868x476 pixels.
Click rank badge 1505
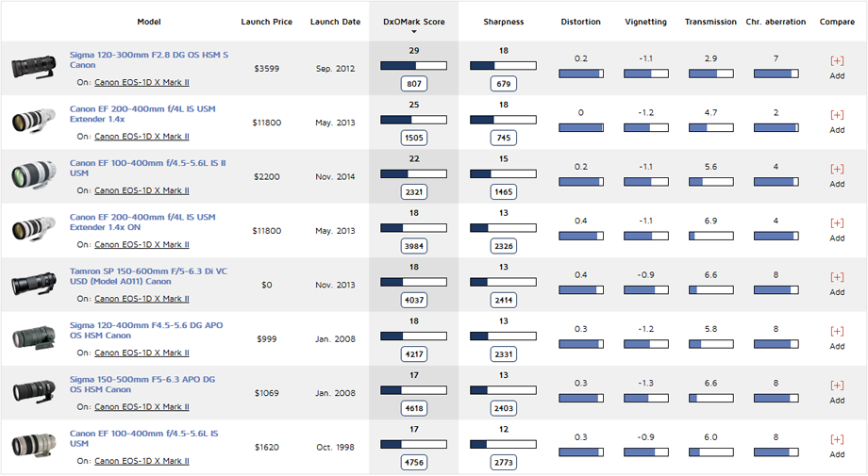coord(413,139)
